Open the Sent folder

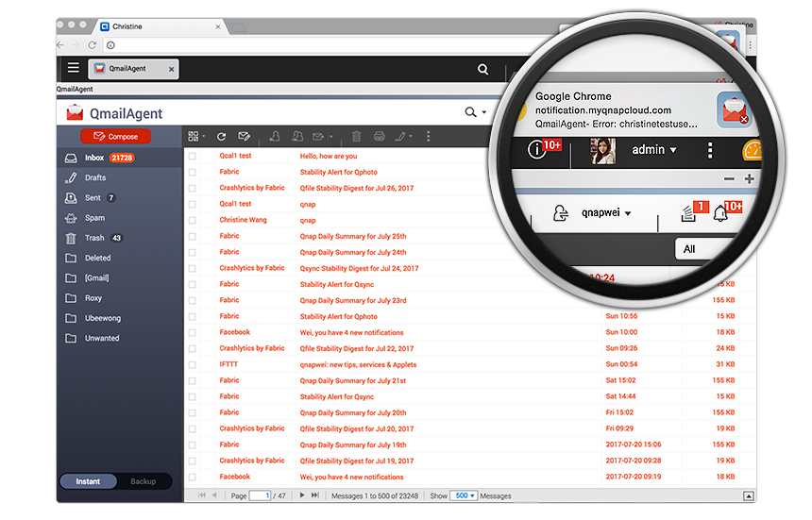pyautogui.click(x=120, y=197)
